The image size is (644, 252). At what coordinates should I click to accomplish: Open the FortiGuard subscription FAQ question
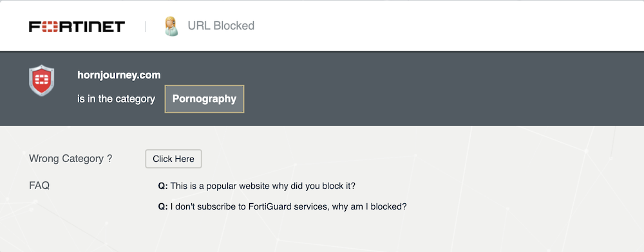283,206
